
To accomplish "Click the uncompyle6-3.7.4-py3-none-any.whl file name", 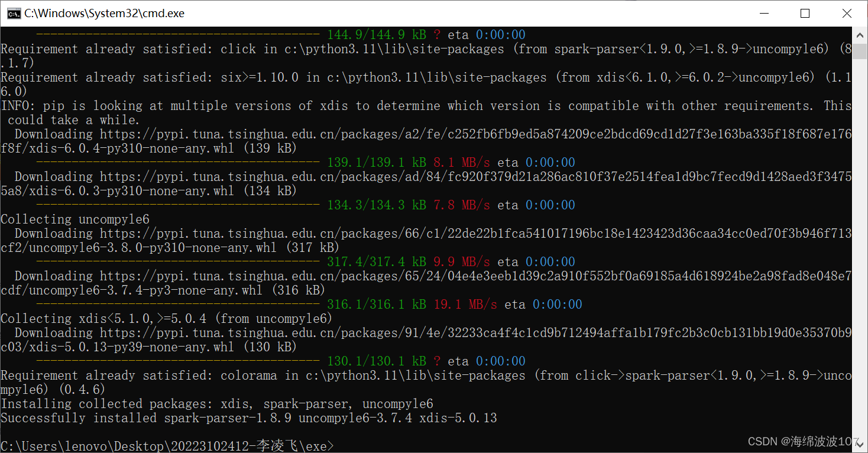I will [146, 290].
